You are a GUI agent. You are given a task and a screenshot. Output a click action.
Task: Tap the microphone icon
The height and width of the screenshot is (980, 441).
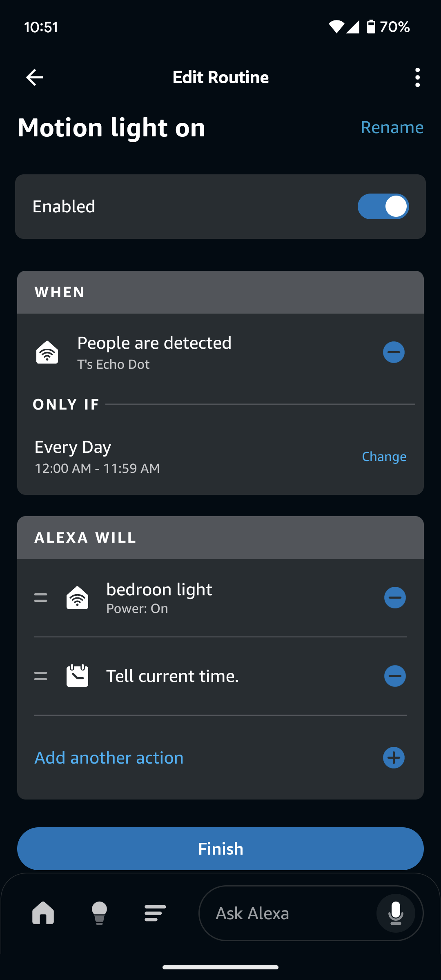(395, 913)
